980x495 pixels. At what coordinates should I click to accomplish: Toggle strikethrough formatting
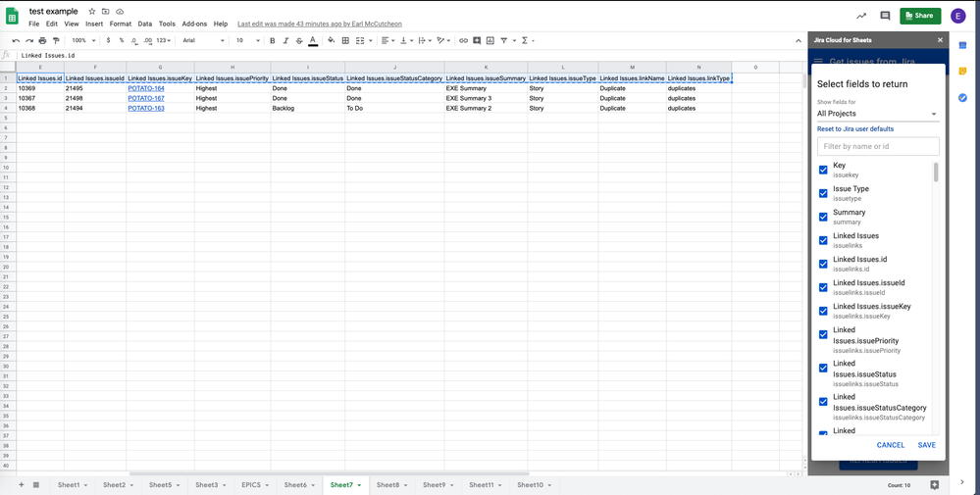tap(299, 40)
